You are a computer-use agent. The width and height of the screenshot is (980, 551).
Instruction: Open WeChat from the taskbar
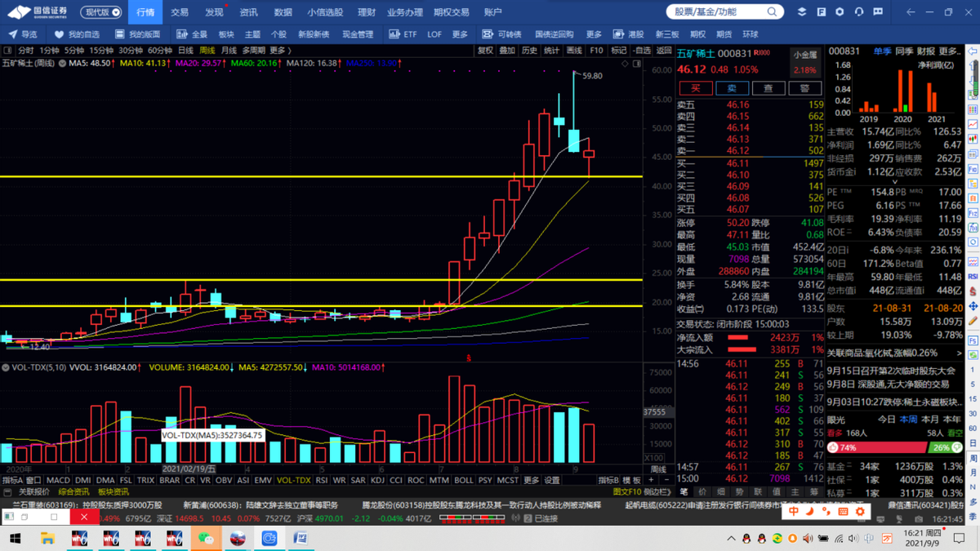[x=205, y=539]
